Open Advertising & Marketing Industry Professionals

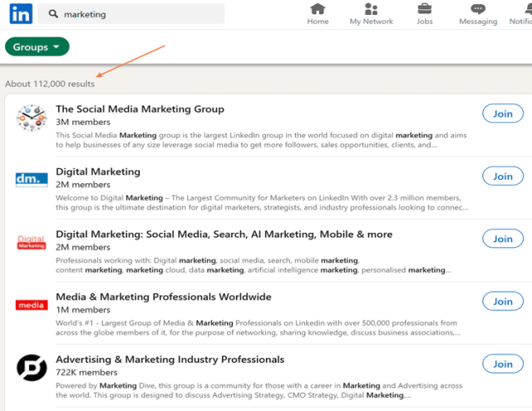[170, 359]
